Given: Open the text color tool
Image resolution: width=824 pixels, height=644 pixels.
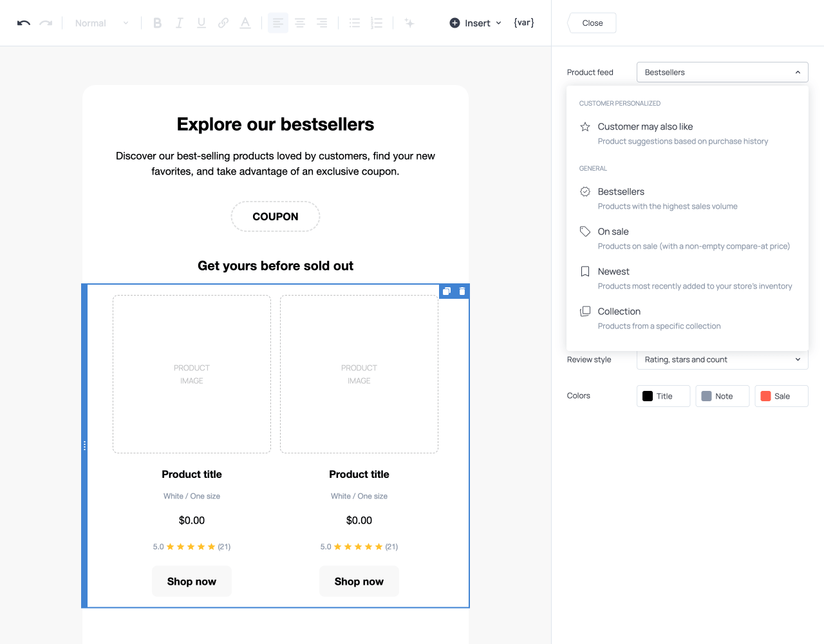Looking at the screenshot, I should pyautogui.click(x=245, y=23).
